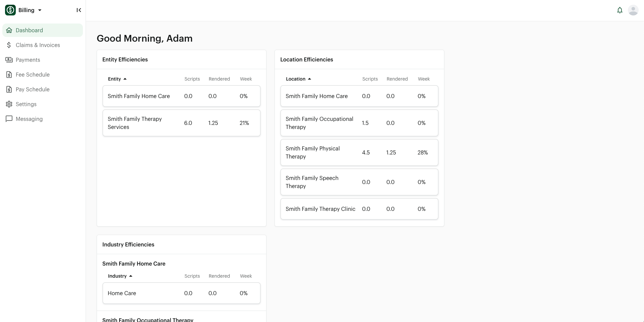644x322 pixels.
Task: Click the Dashboard home icon
Action: 9,30
